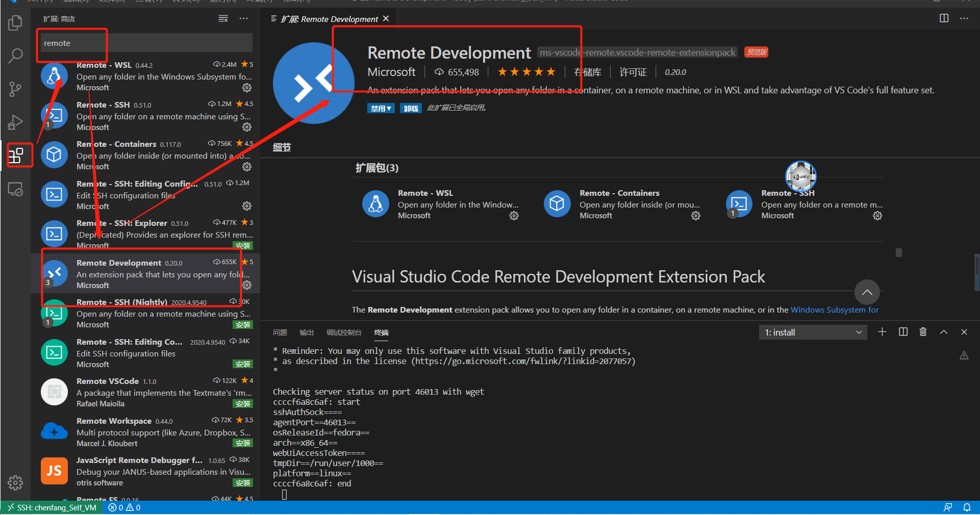Screen dimensions: 980x515
Task: Open Remote - Containers in extensions list
Action: point(145,155)
